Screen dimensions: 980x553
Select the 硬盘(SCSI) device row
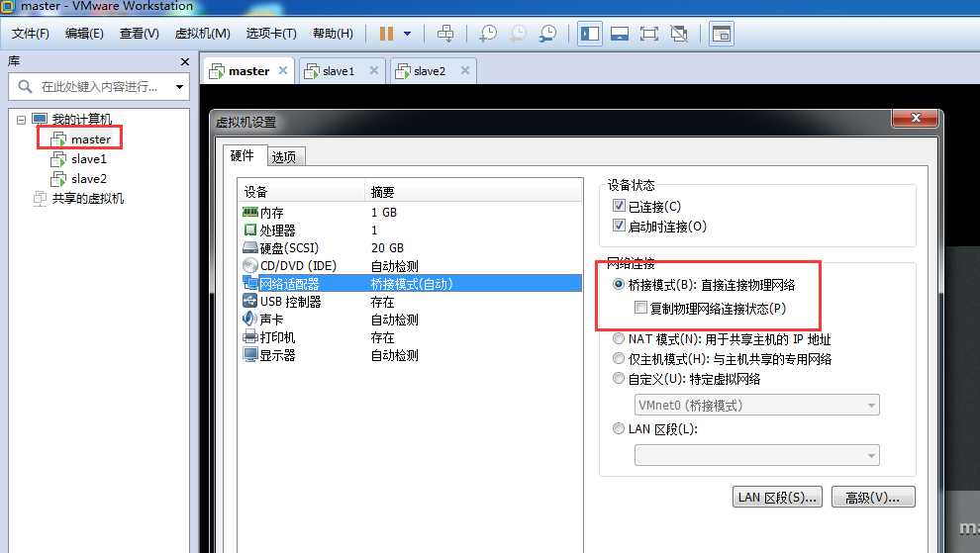411,248
